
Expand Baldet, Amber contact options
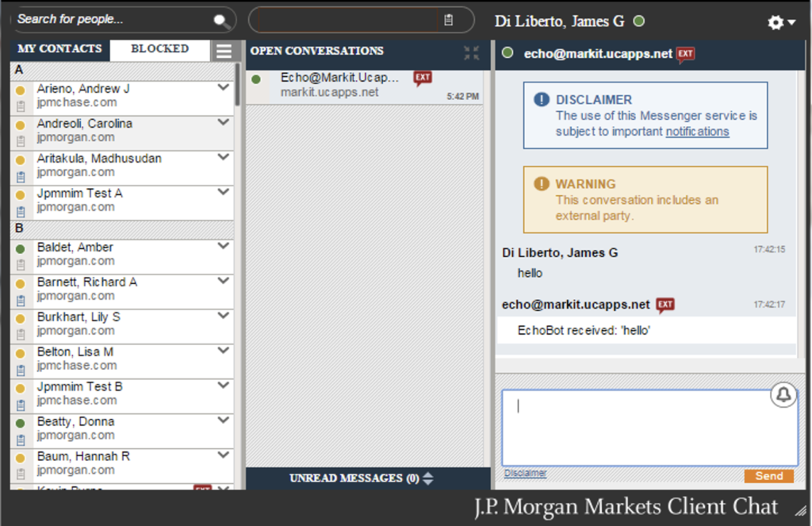pyautogui.click(x=223, y=245)
